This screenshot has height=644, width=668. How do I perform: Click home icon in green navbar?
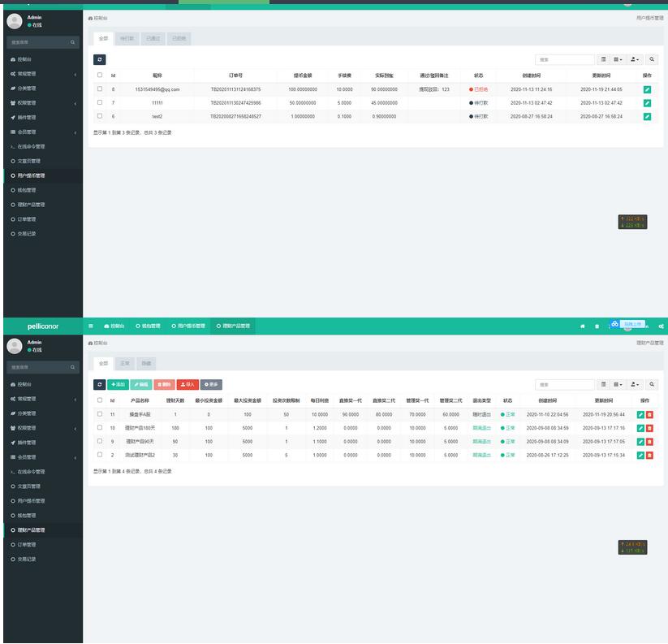[582, 326]
